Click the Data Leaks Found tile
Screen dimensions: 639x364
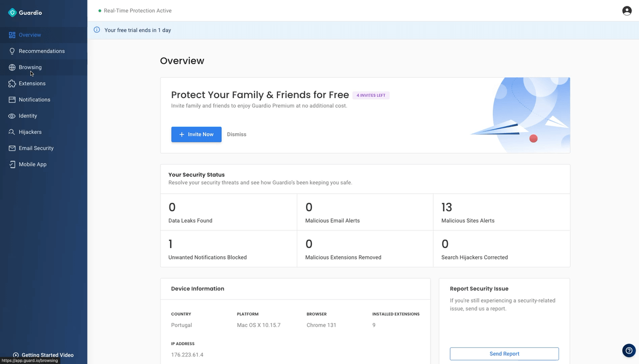pos(228,212)
